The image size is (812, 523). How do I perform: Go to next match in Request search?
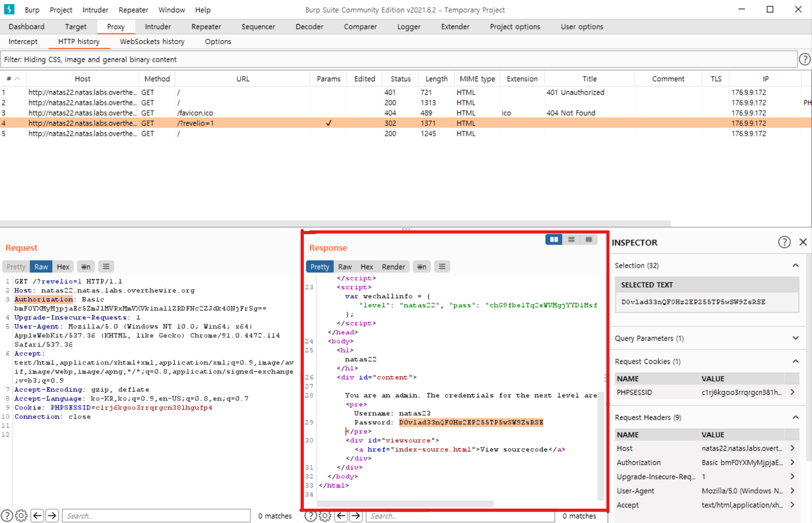[x=52, y=515]
